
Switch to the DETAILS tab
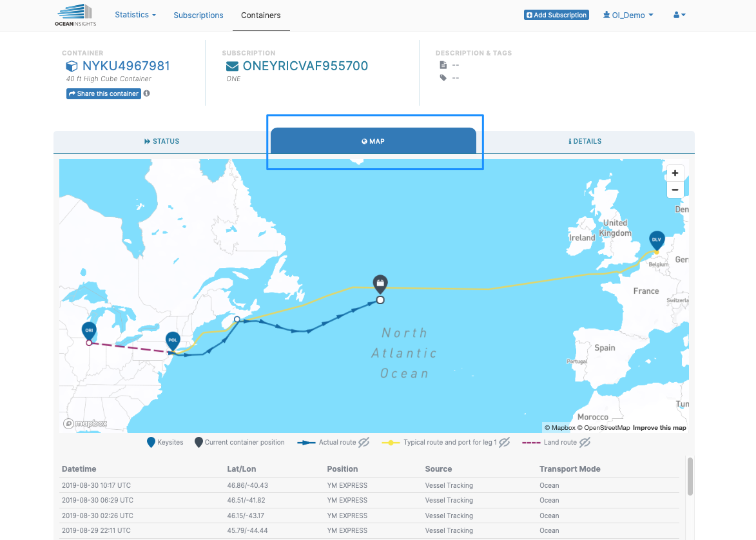point(585,141)
